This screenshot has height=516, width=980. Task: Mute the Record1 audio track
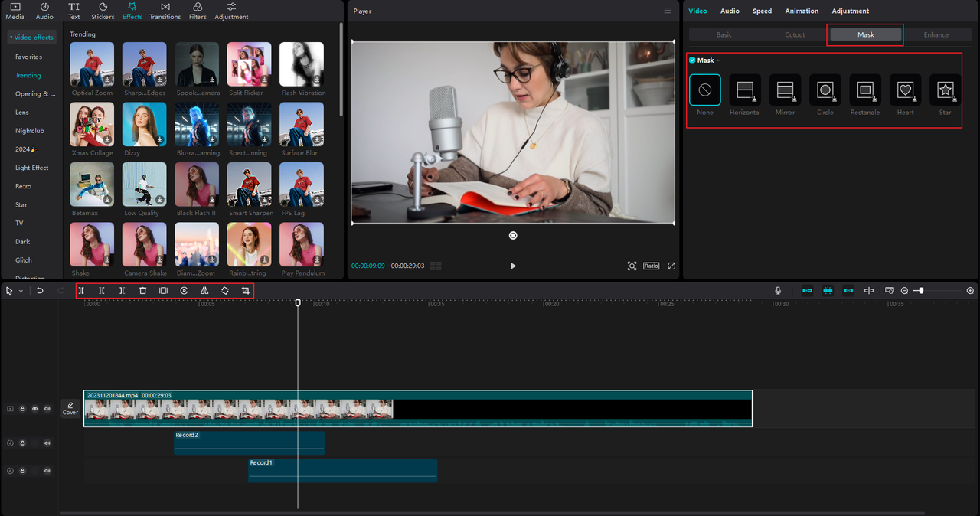tap(47, 471)
